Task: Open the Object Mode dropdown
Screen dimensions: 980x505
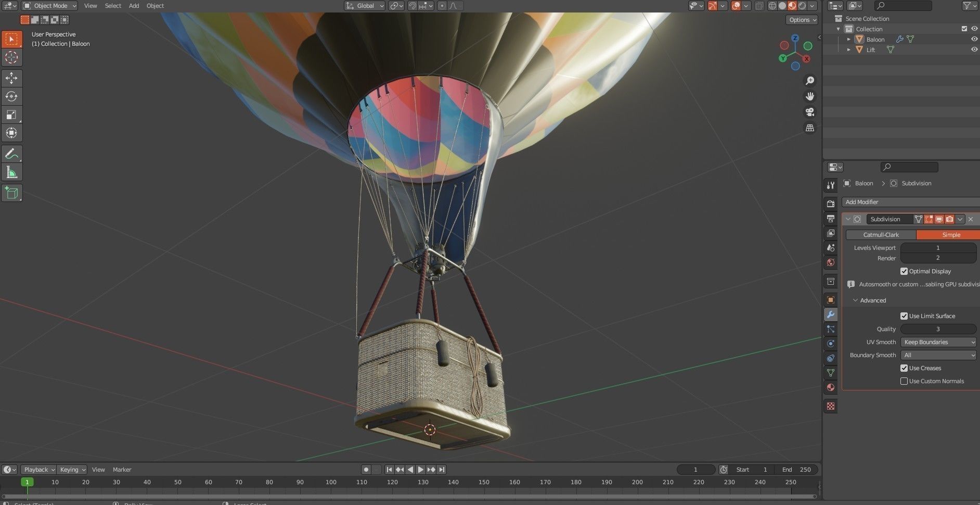Action: pos(50,6)
